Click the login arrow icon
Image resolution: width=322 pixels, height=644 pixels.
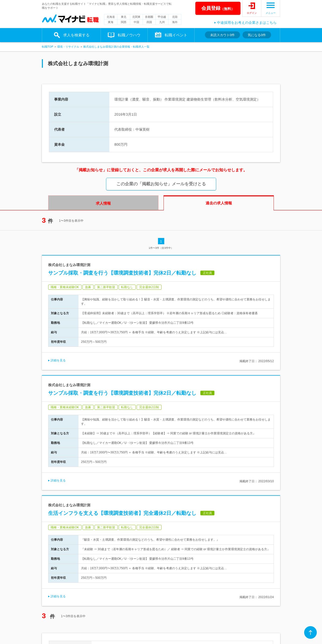coord(252,6)
